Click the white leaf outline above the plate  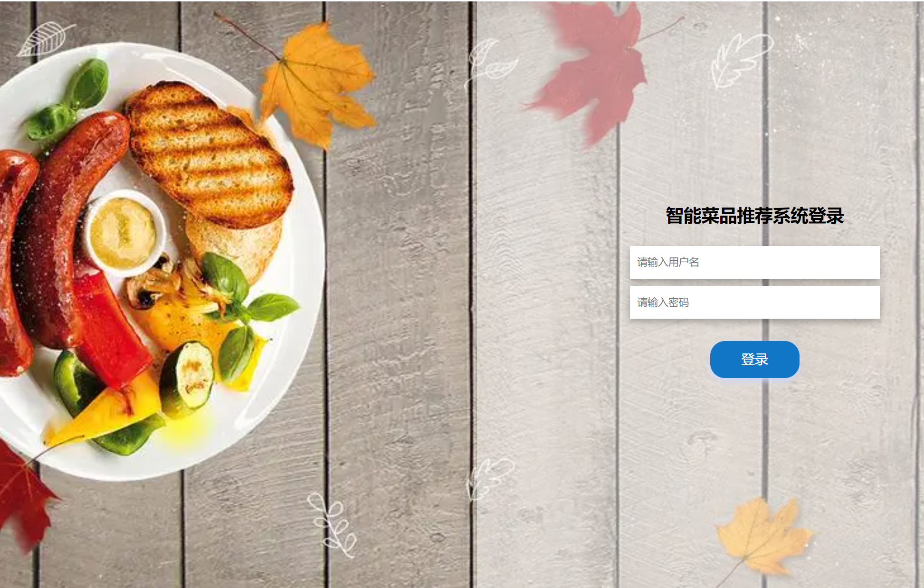point(45,39)
